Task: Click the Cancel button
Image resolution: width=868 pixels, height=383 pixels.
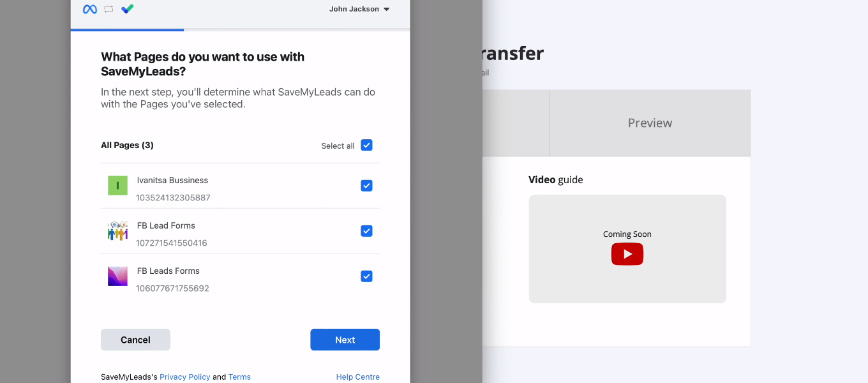Action: tap(135, 340)
